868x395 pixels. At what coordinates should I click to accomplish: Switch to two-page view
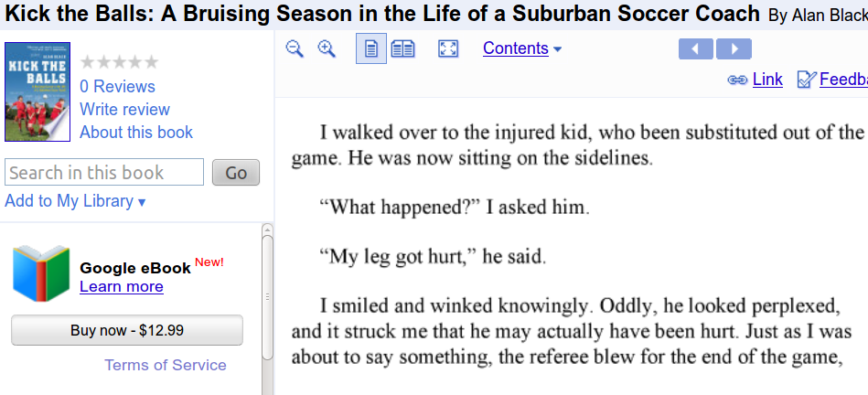402,48
